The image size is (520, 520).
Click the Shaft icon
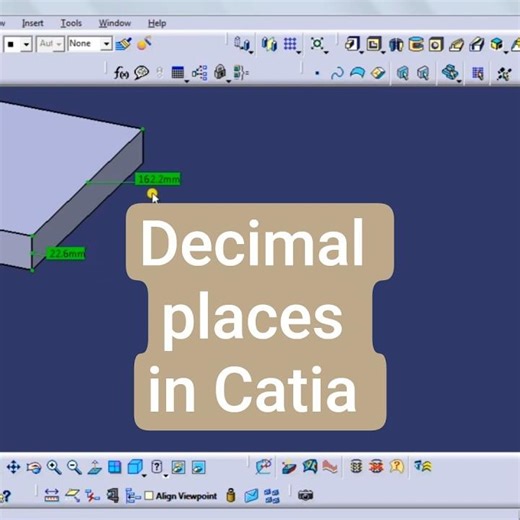tap(396, 44)
